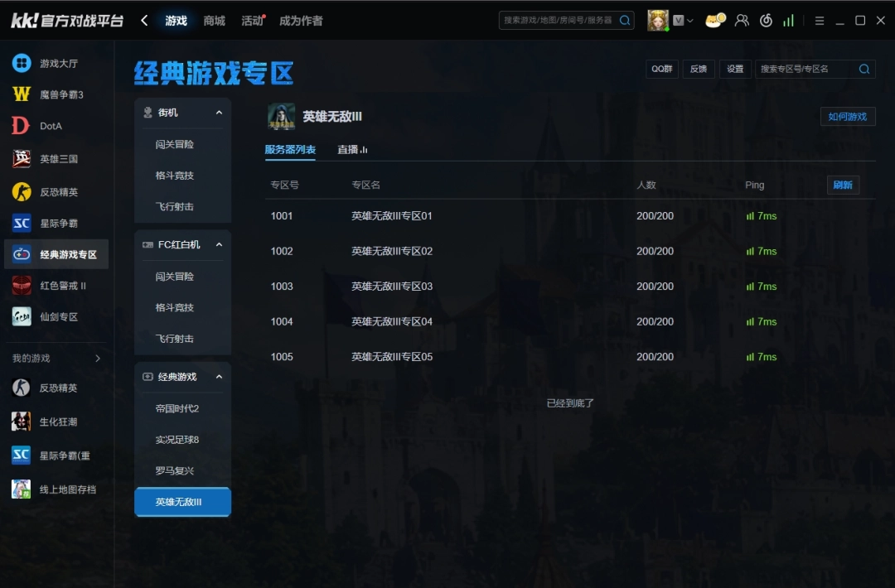The image size is (895, 588).
Task: Click server row 英雄无敌III专区01
Action: (x=569, y=216)
